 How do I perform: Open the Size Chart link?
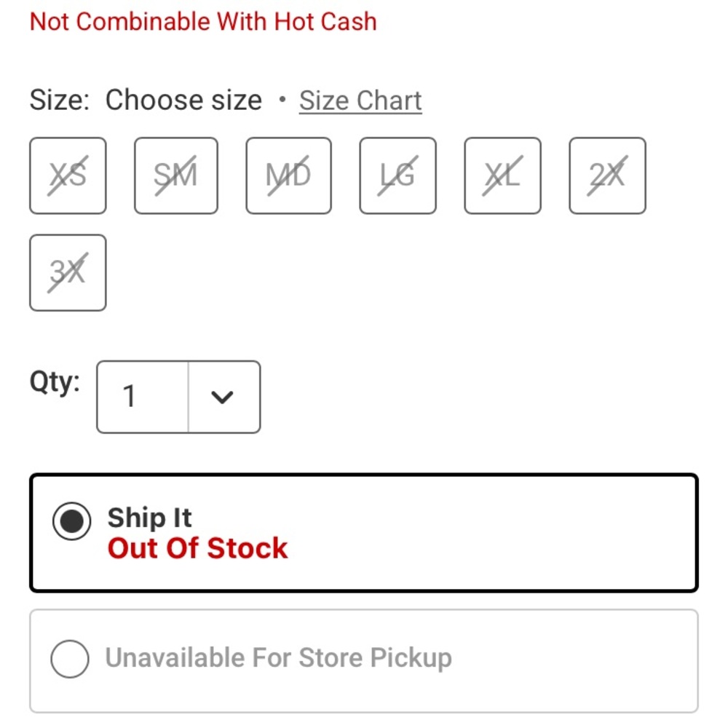[360, 100]
